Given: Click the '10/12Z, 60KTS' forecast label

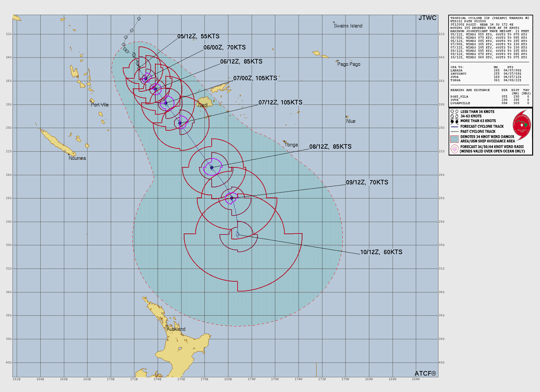Looking at the screenshot, I should [381, 252].
